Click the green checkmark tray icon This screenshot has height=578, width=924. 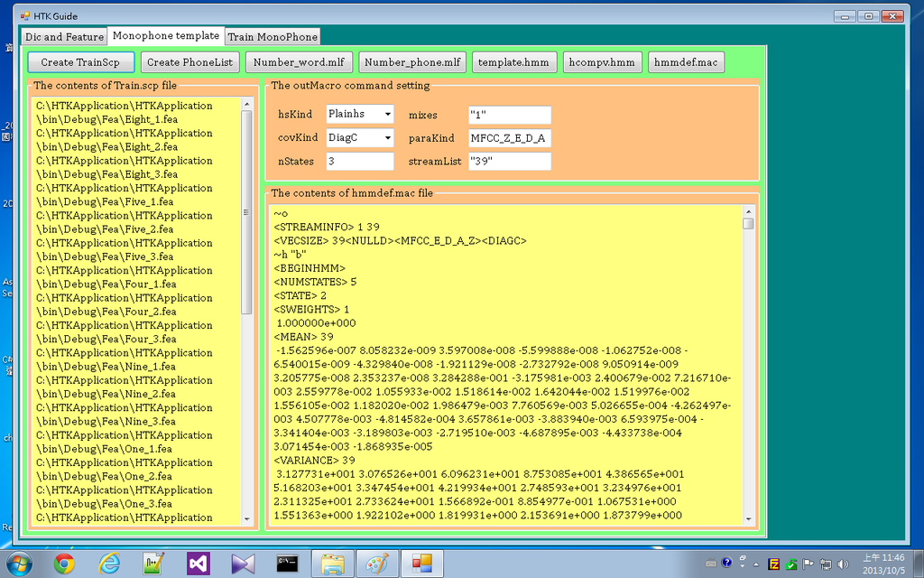(791, 564)
